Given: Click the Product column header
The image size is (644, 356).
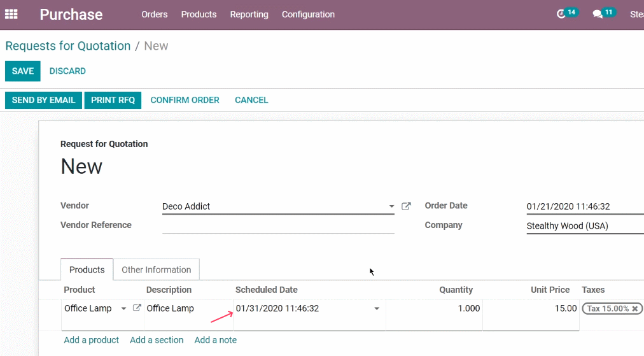Looking at the screenshot, I should (x=80, y=290).
